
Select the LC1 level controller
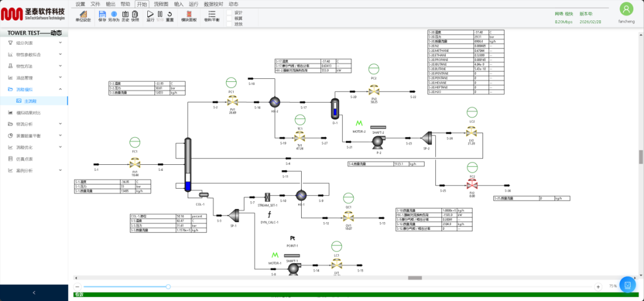pos(336,246)
